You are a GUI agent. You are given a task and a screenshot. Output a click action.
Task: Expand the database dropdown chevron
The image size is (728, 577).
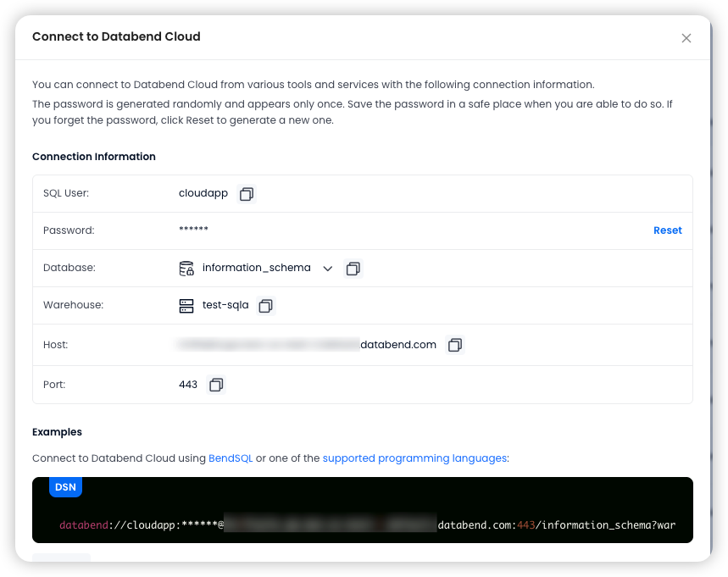(328, 269)
